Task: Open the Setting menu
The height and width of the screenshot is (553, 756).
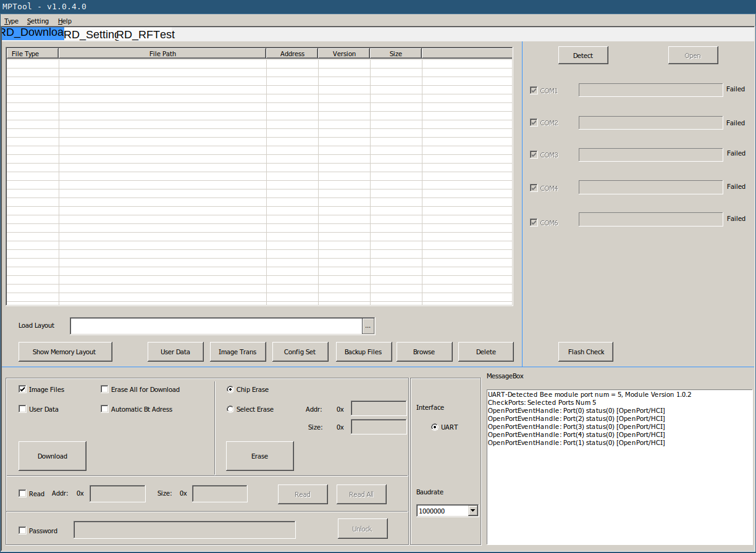Action: point(38,21)
